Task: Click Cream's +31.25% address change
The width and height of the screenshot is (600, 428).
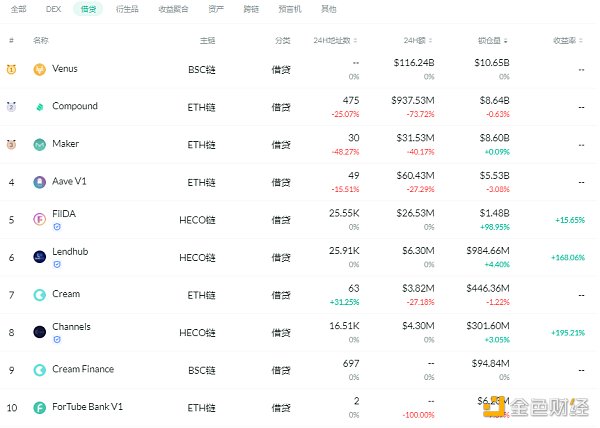Action: coord(344,302)
